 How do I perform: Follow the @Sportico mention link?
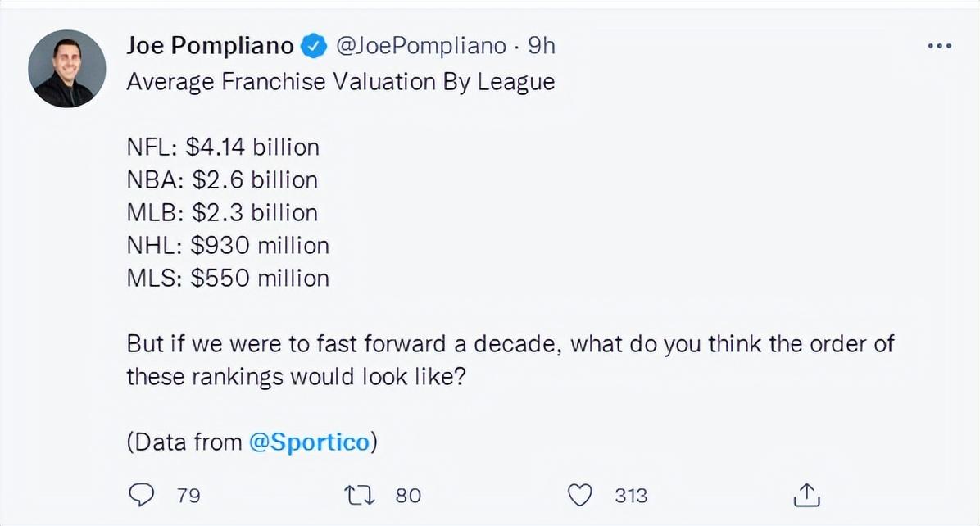coord(310,442)
